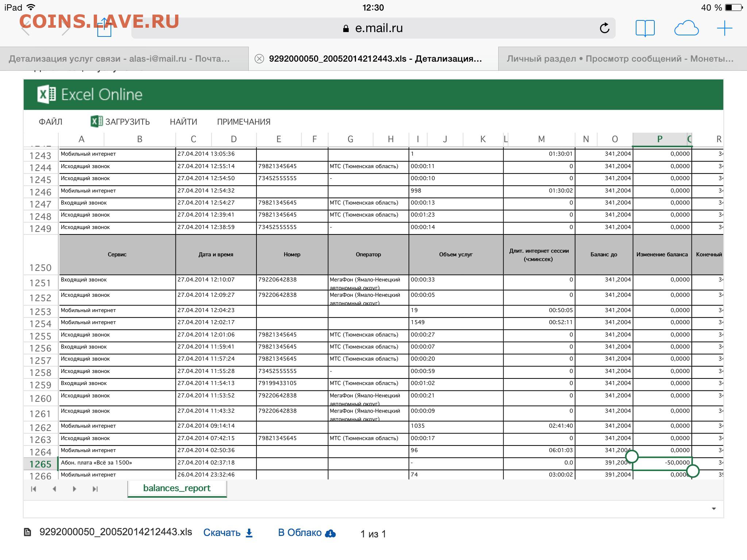Select column P header
Viewport: 747px width, 560px height.
click(x=659, y=139)
